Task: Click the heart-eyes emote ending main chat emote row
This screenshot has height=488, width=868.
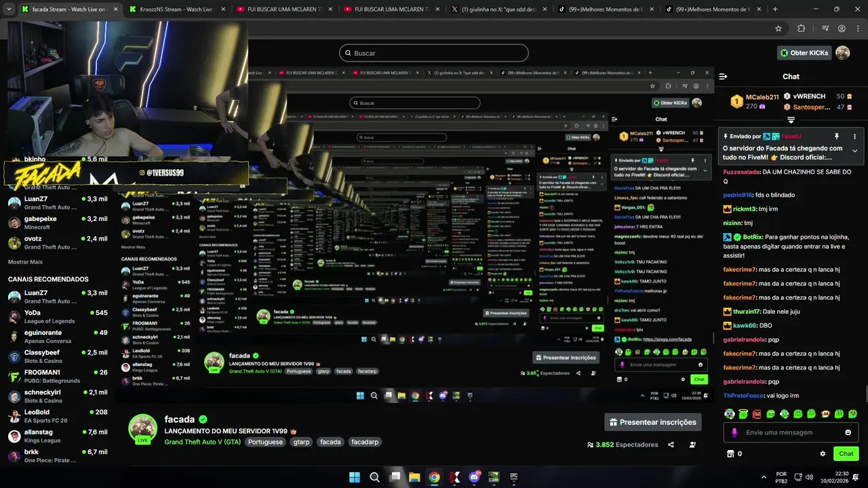Action: [852, 413]
